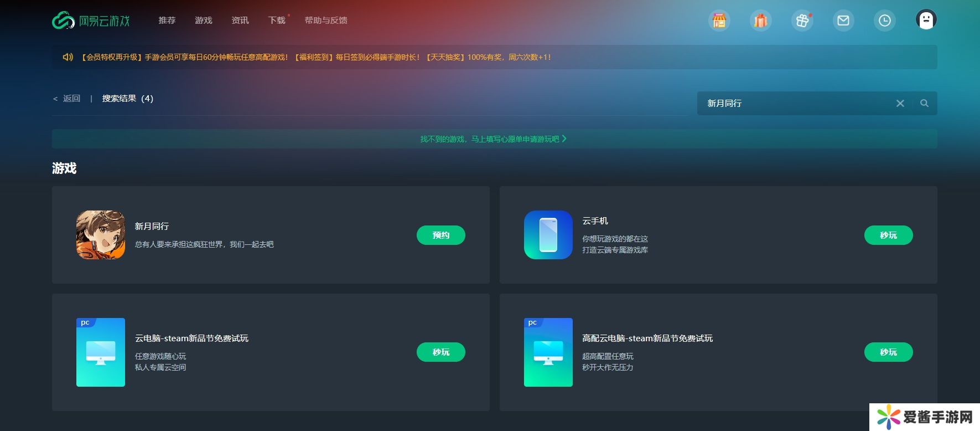980x431 pixels.
Task: Open the 下载 page
Action: pos(276,20)
